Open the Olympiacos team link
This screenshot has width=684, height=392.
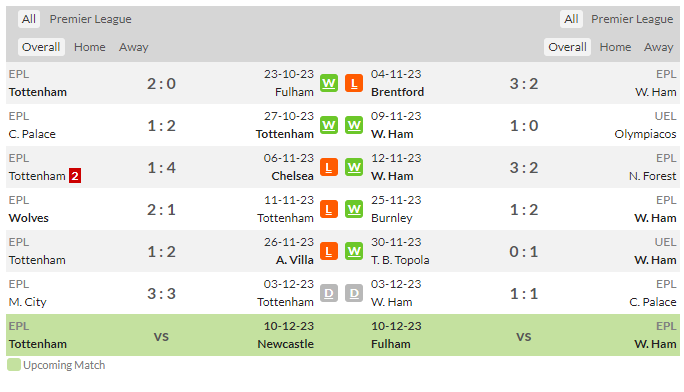(x=645, y=134)
